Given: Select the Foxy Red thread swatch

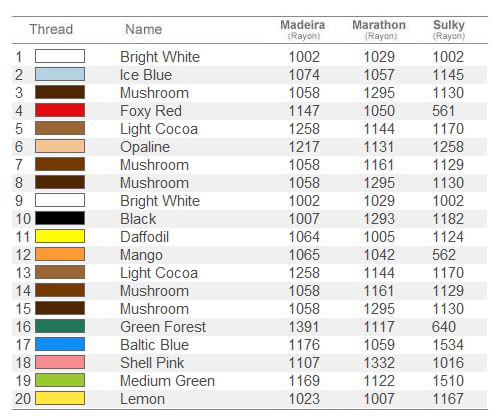Looking at the screenshot, I should tap(60, 110).
